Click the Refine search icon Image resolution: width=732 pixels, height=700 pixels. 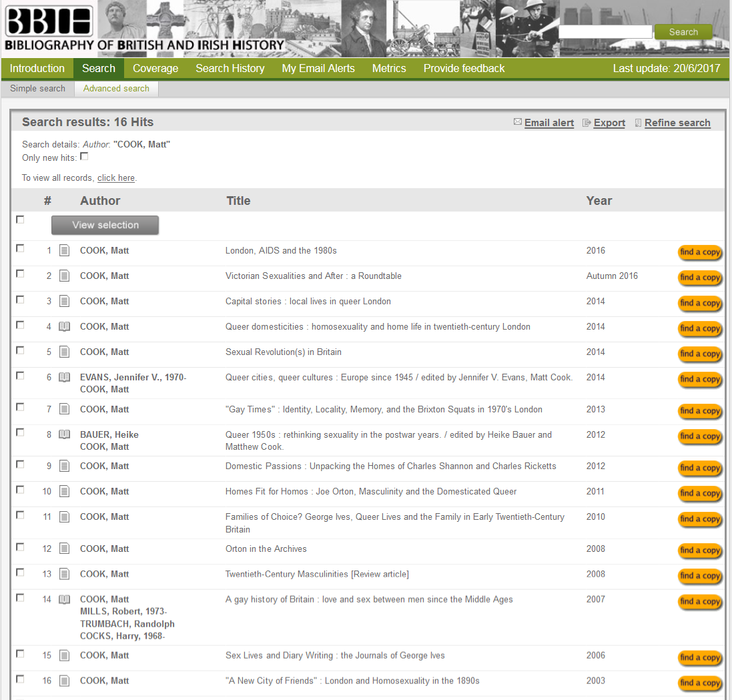[638, 123]
